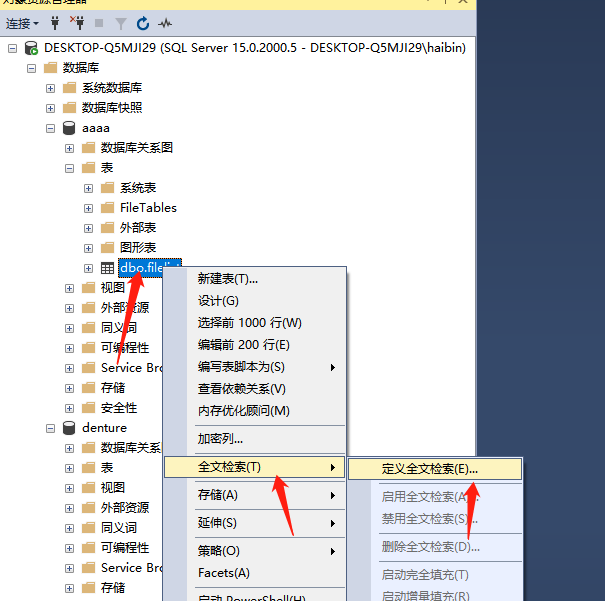605x601 pixels.
Task: Expand the 图形表 folder
Action: coord(88,248)
